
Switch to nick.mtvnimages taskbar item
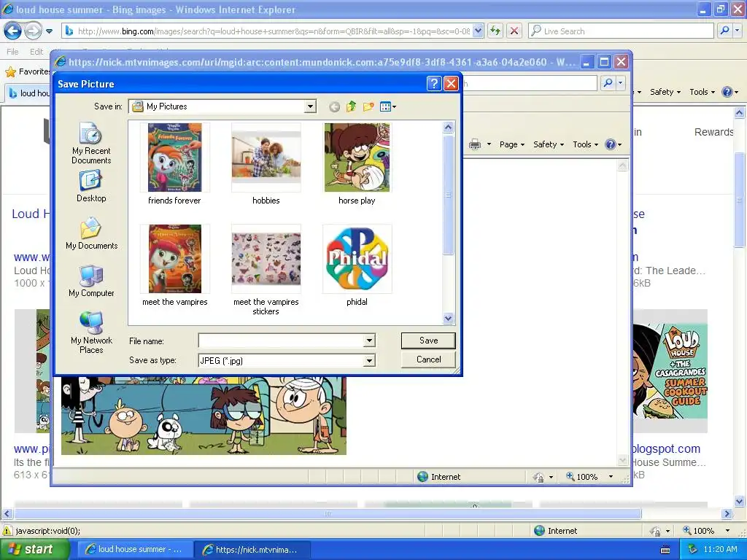pyautogui.click(x=251, y=550)
